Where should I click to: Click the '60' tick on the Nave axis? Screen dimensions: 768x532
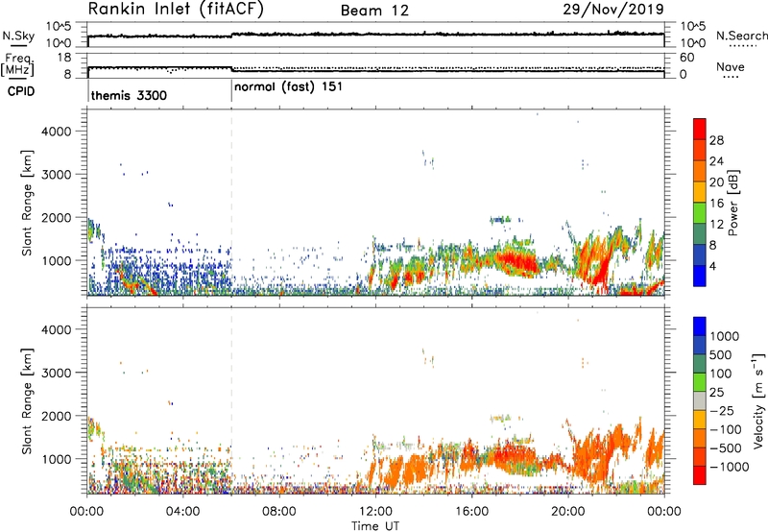click(x=686, y=58)
